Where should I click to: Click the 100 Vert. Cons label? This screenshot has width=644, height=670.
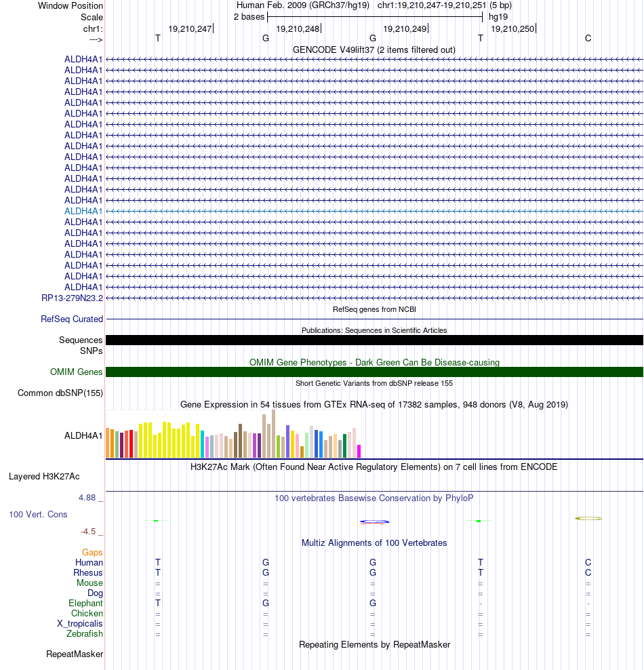[x=38, y=514]
